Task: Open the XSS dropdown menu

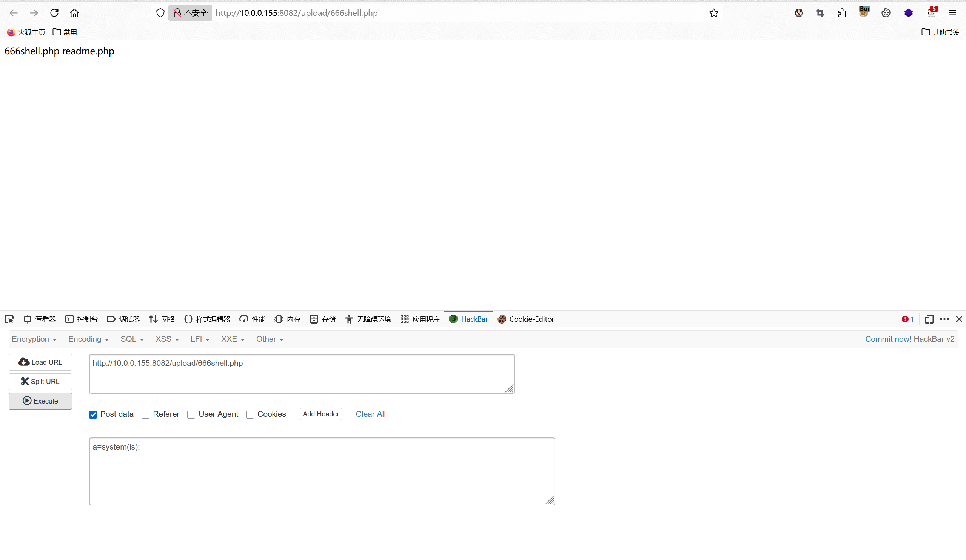Action: [167, 339]
